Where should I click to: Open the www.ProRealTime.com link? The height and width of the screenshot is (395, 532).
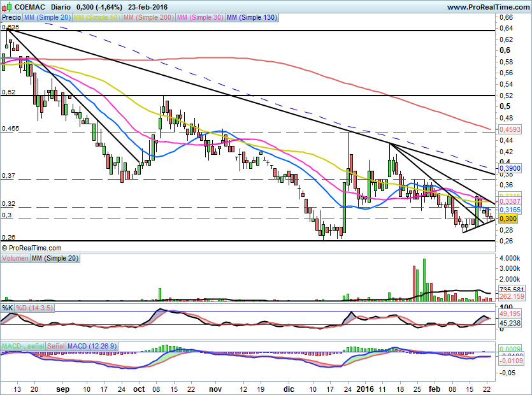coord(488,7)
